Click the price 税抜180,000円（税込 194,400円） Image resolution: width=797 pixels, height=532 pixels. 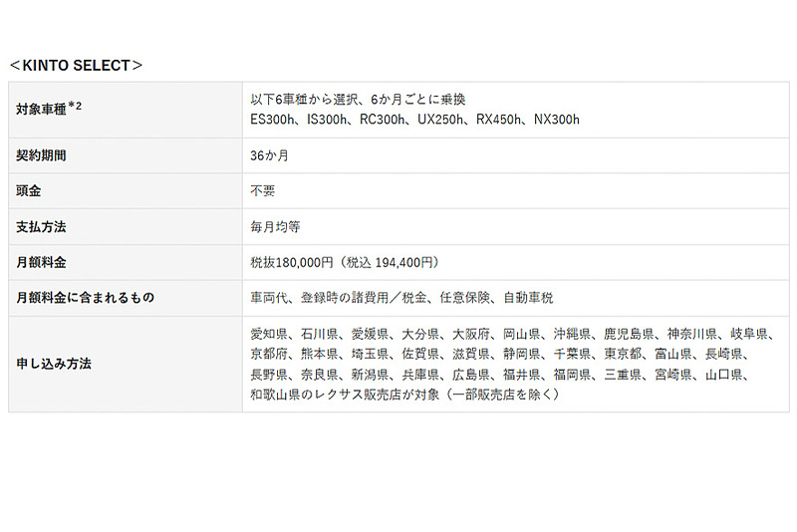point(345,262)
